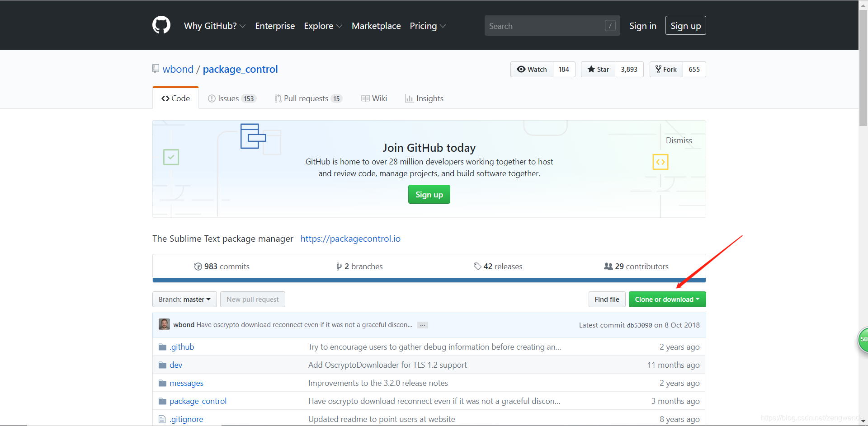This screenshot has height=426, width=868.
Task: Open the messages folder
Action: [186, 383]
